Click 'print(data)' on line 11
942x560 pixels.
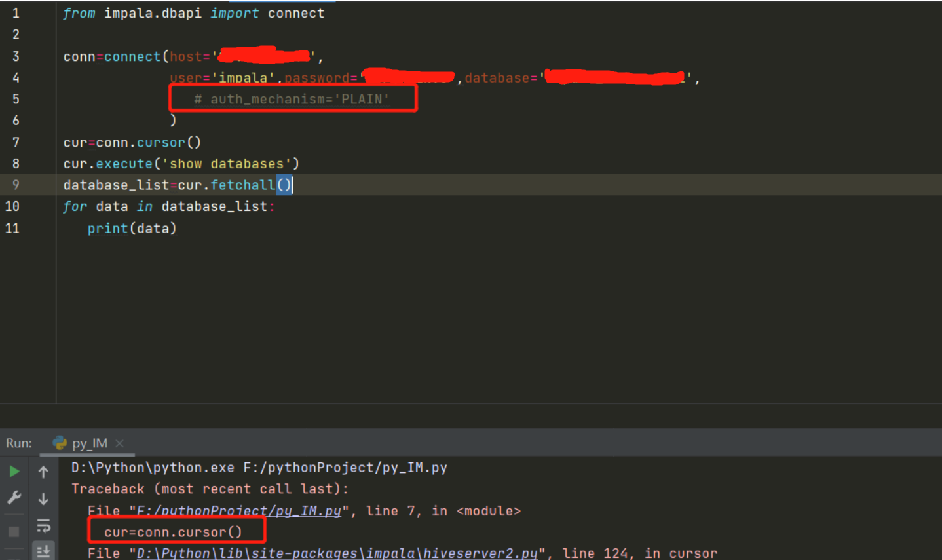[132, 229]
